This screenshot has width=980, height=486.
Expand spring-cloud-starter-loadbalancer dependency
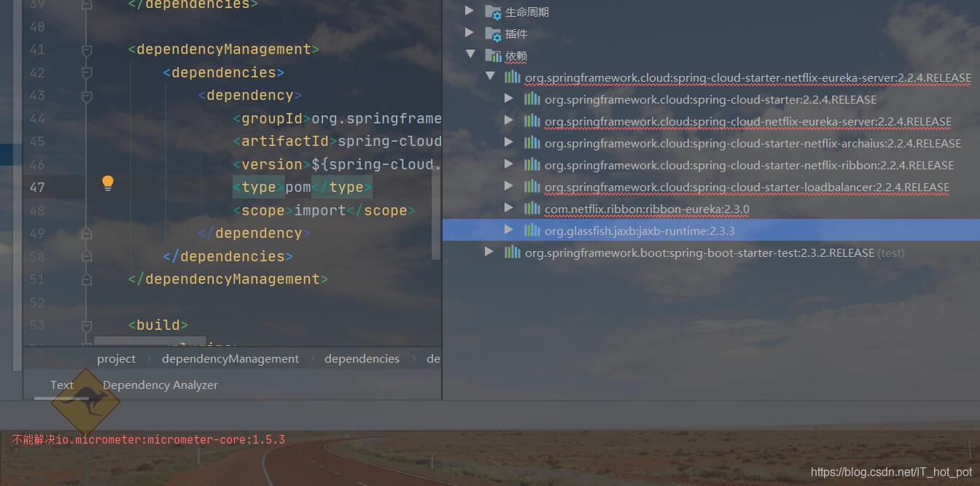click(509, 186)
